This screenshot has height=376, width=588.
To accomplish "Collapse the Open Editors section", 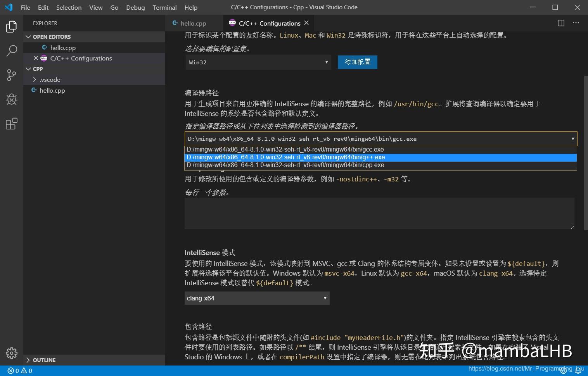I will (94, 37).
